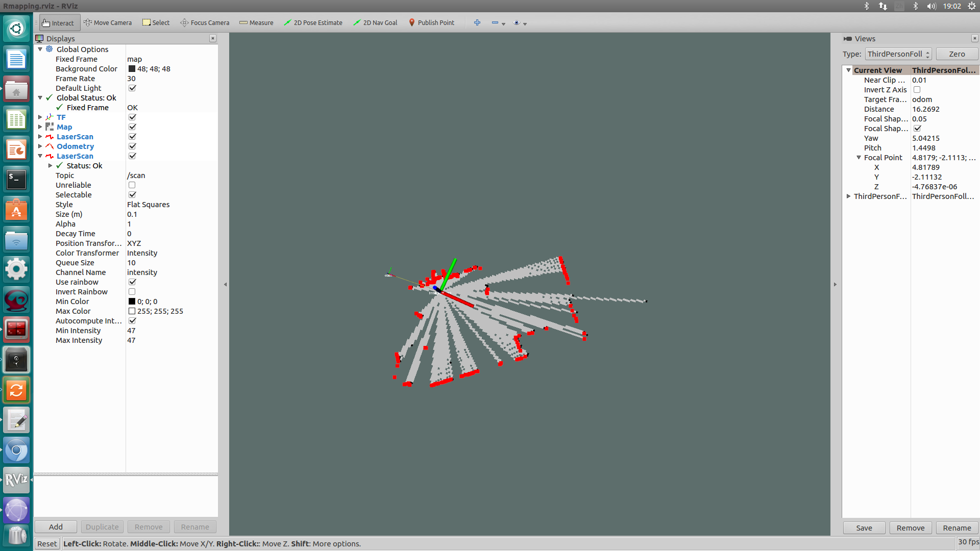Open RViz from the left dock
The height and width of the screenshot is (551, 980).
coord(16,480)
